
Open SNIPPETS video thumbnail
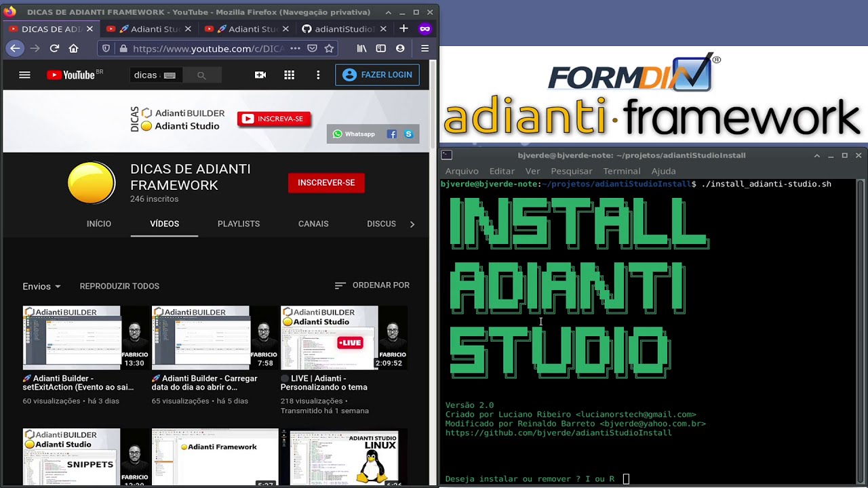click(x=86, y=457)
